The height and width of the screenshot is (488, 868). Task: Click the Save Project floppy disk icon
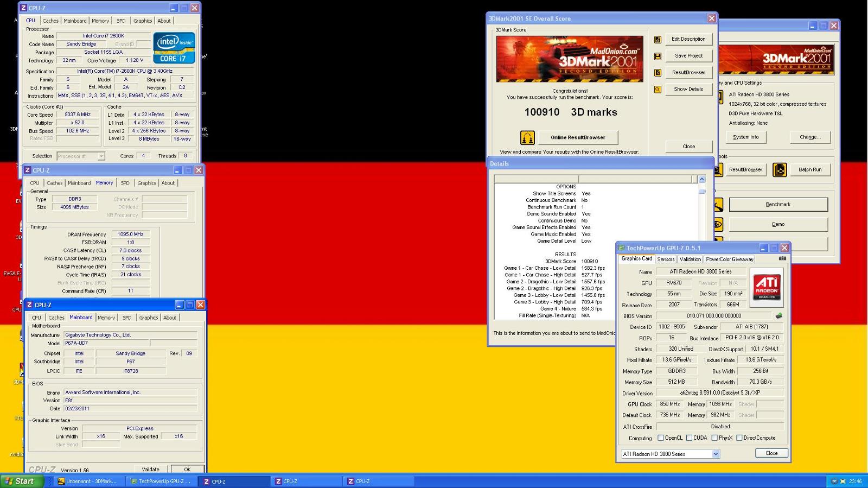[658, 56]
